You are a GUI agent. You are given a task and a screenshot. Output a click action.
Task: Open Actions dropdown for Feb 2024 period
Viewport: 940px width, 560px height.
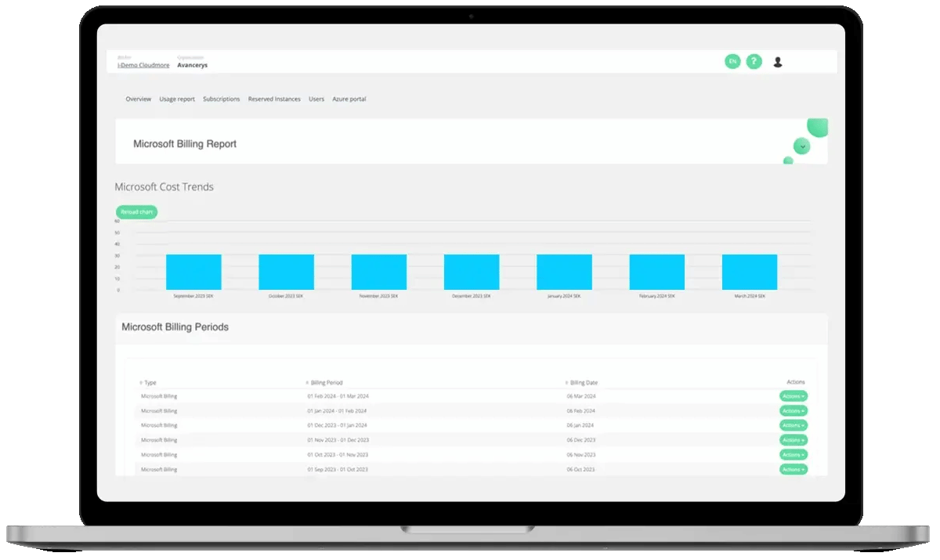(x=793, y=396)
